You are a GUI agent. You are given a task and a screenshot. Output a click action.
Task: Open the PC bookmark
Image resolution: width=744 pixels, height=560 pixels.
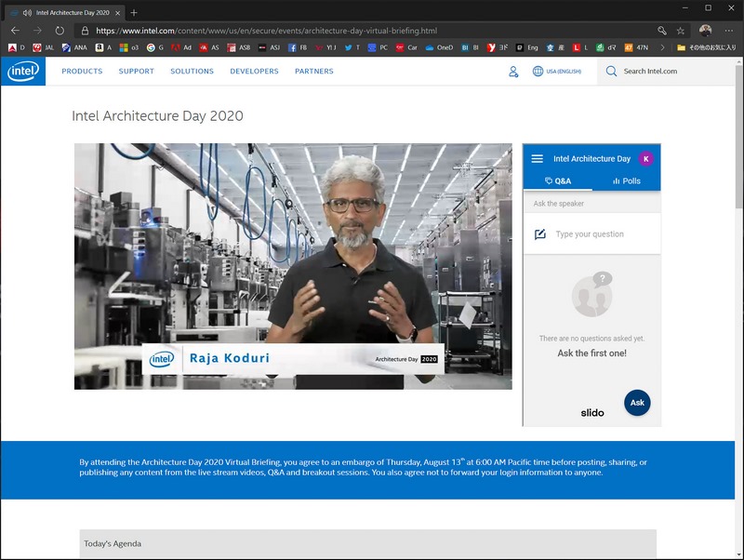point(378,47)
